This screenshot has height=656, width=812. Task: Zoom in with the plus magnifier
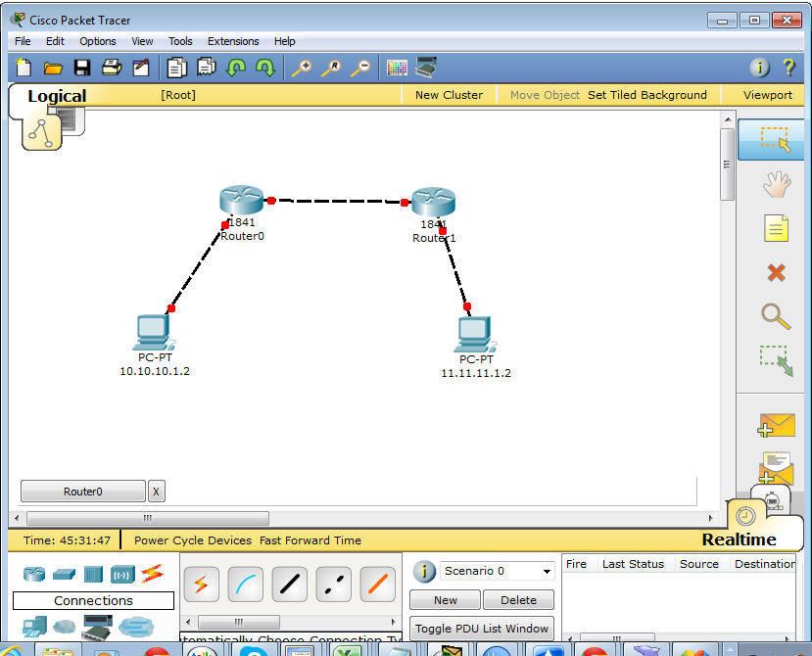point(302,68)
